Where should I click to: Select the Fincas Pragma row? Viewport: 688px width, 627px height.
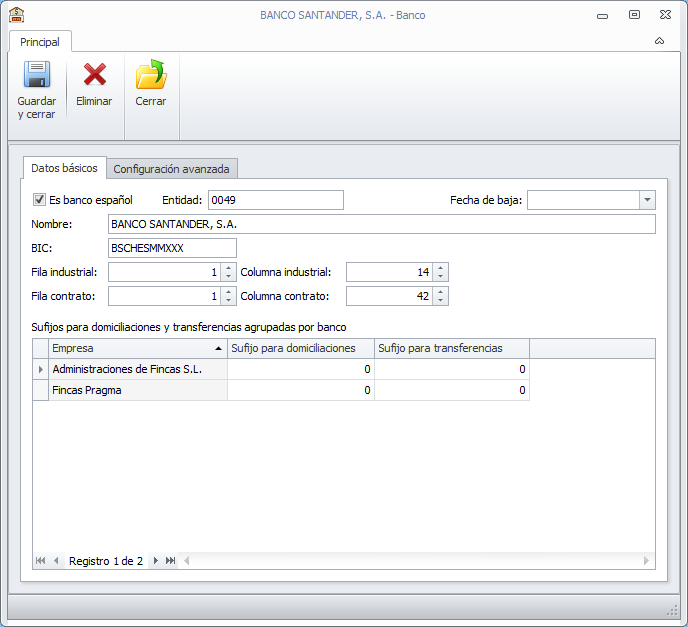click(138, 390)
